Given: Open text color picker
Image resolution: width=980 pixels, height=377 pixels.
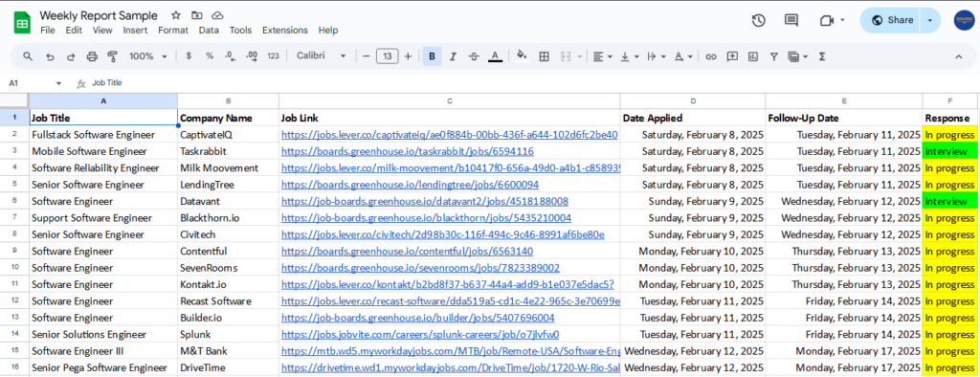Looking at the screenshot, I should coord(495,56).
